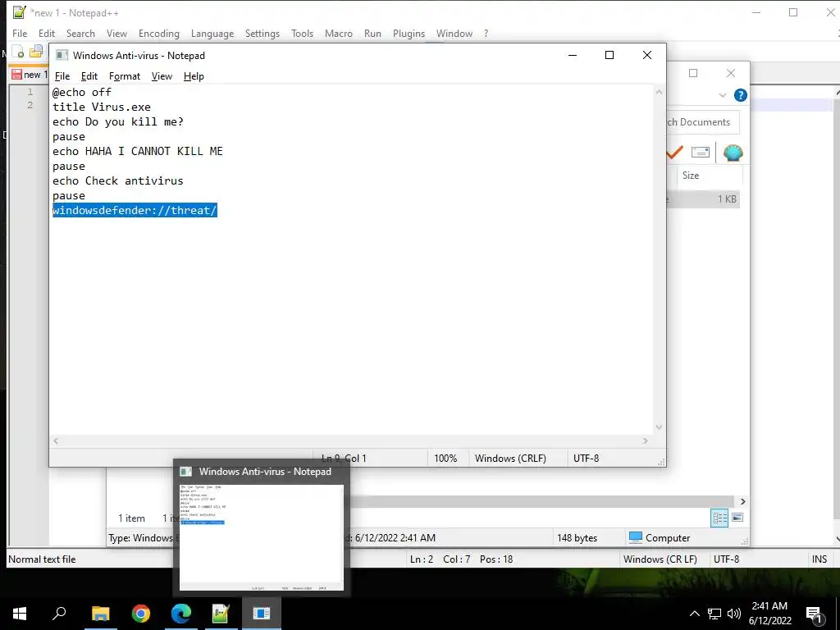Click the Properties card icon in Explorer ribbon
This screenshot has width=840, height=630.
pos(701,153)
